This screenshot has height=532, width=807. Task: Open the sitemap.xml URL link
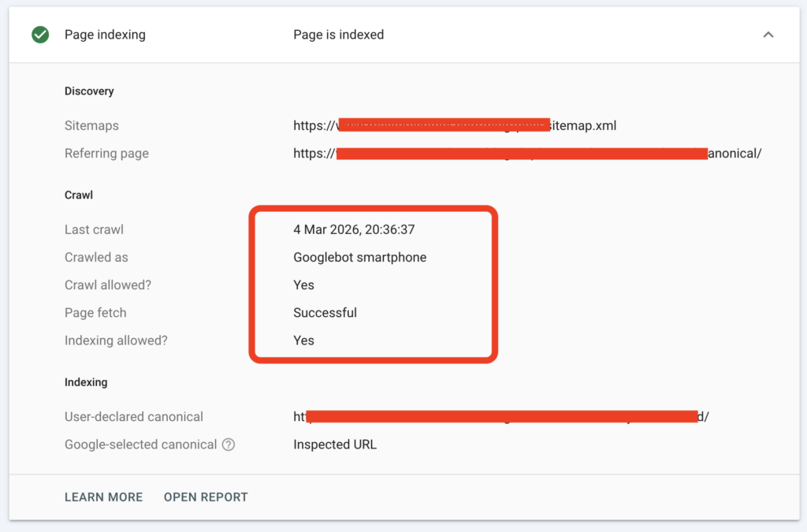point(455,125)
